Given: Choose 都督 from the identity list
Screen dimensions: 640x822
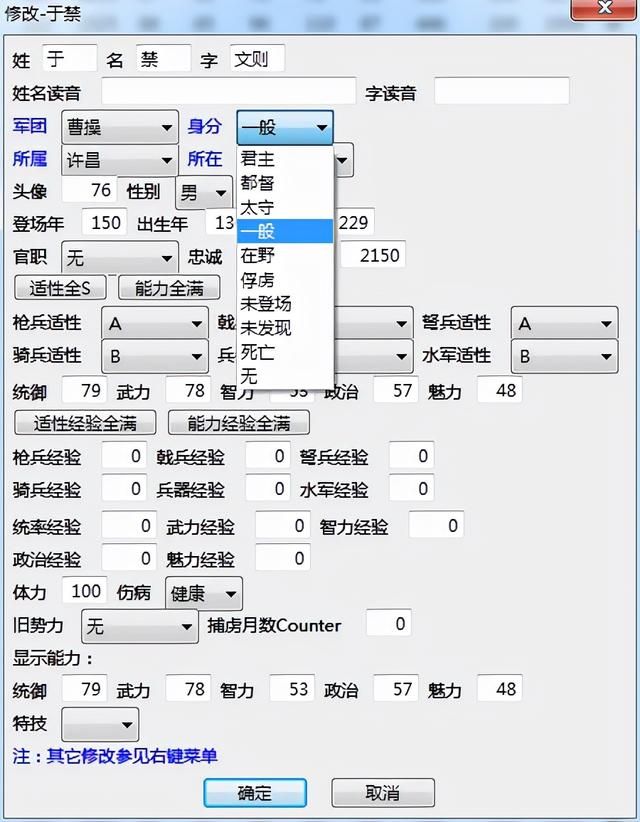Looking at the screenshot, I should coord(285,182).
